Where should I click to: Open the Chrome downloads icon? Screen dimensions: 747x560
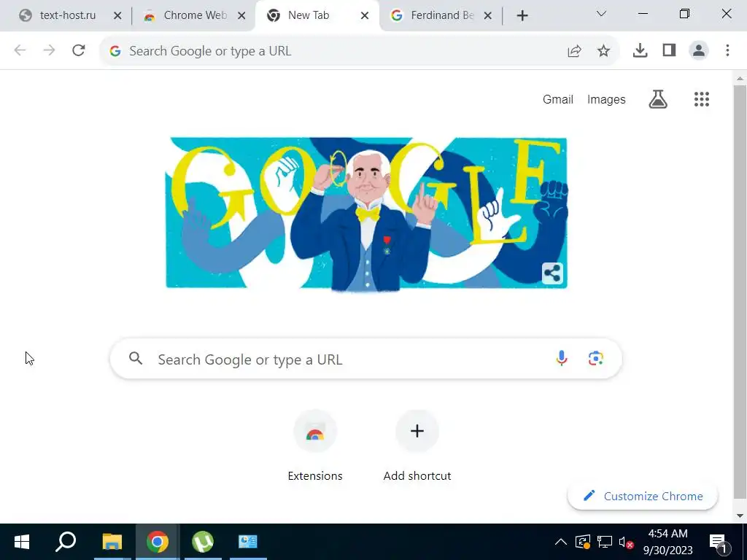coord(640,50)
